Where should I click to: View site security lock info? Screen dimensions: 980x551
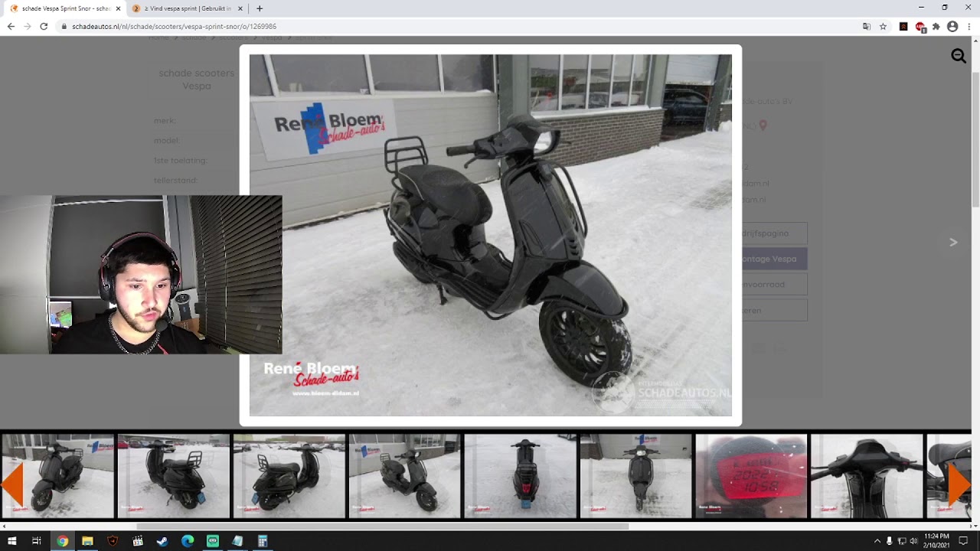(65, 26)
